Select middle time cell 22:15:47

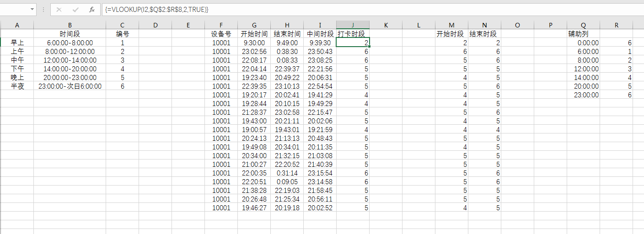[320, 112]
